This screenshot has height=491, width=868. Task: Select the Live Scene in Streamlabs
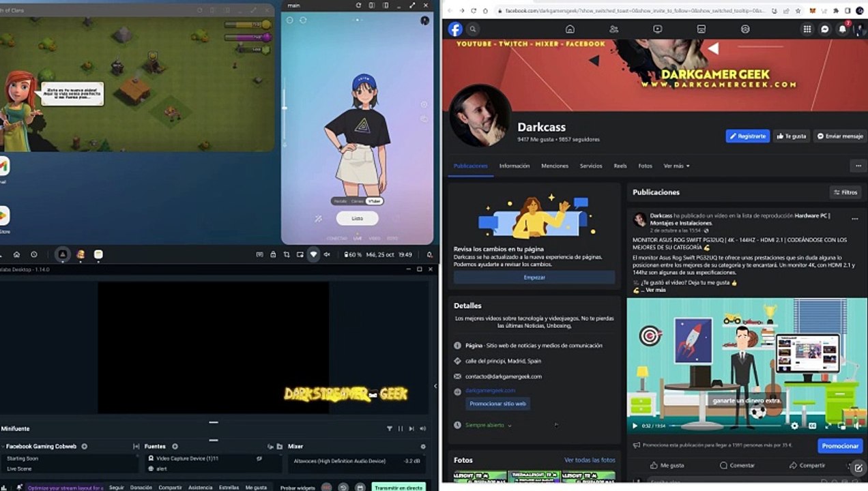pyautogui.click(x=19, y=468)
